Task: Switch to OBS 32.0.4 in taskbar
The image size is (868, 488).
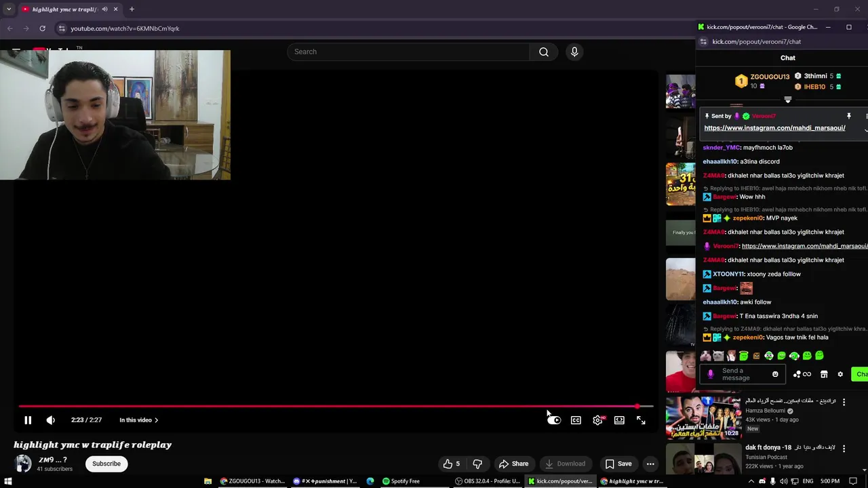Action: click(x=488, y=481)
